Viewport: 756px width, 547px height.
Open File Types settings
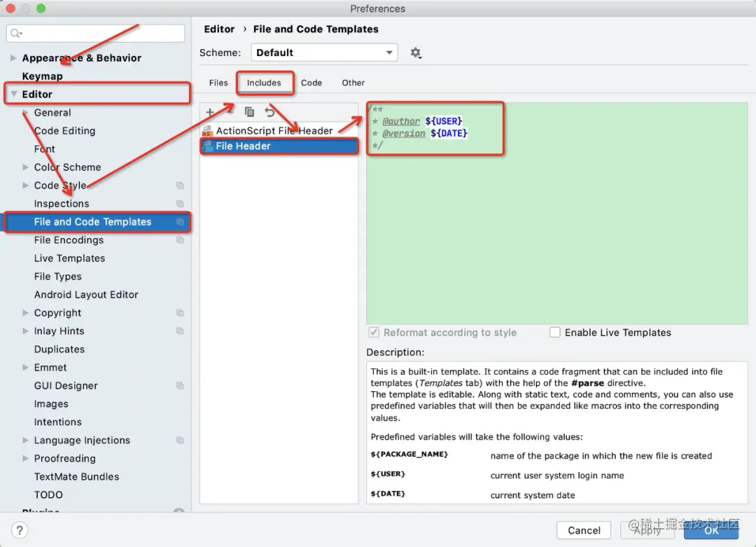click(x=57, y=277)
